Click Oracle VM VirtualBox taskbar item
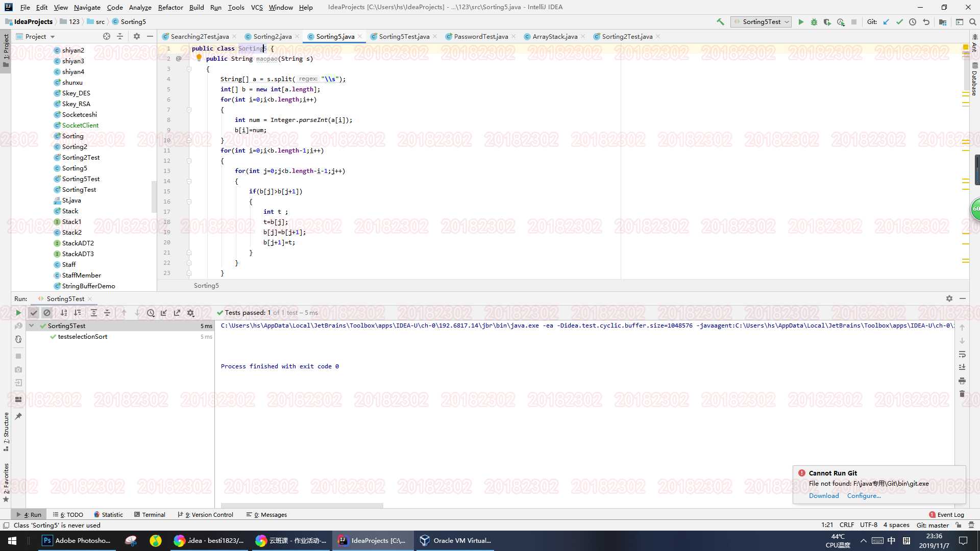Viewport: 980px width, 551px height. click(455, 540)
